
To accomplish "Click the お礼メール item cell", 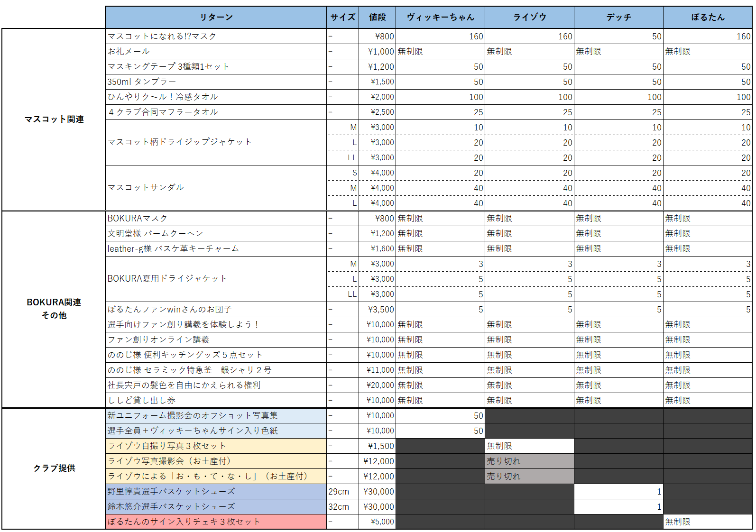I will [216, 51].
